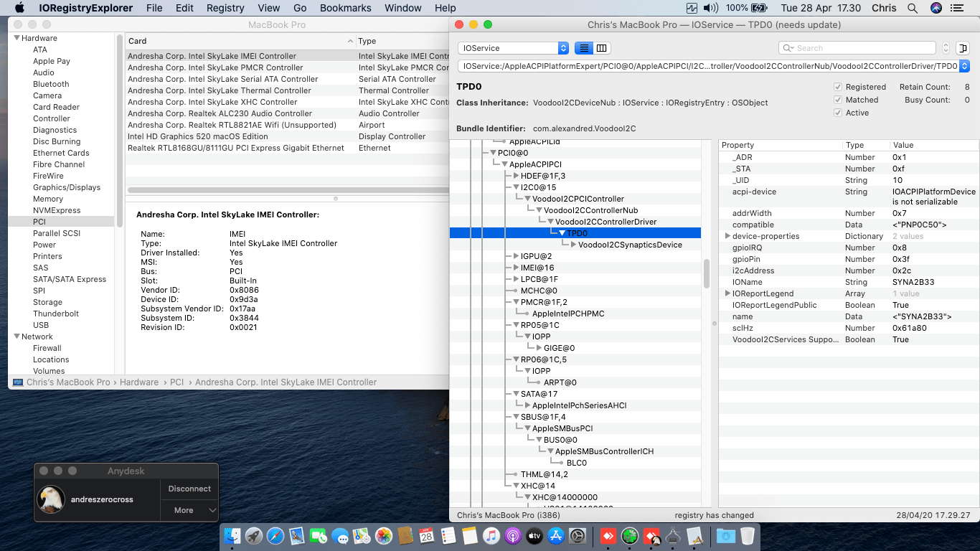Image resolution: width=980 pixels, height=551 pixels.
Task: Open the Bookmarks menu
Action: [346, 8]
